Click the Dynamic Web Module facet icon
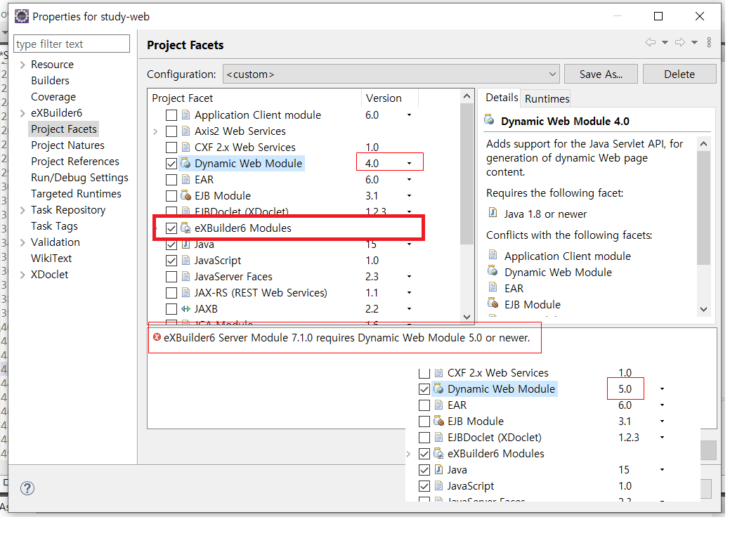 click(x=185, y=164)
